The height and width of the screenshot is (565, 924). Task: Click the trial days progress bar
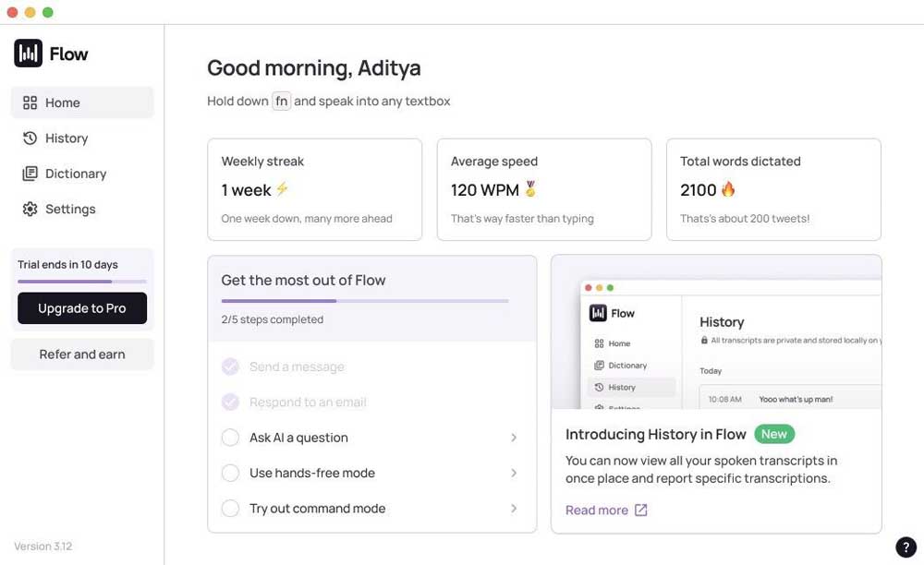(82, 281)
